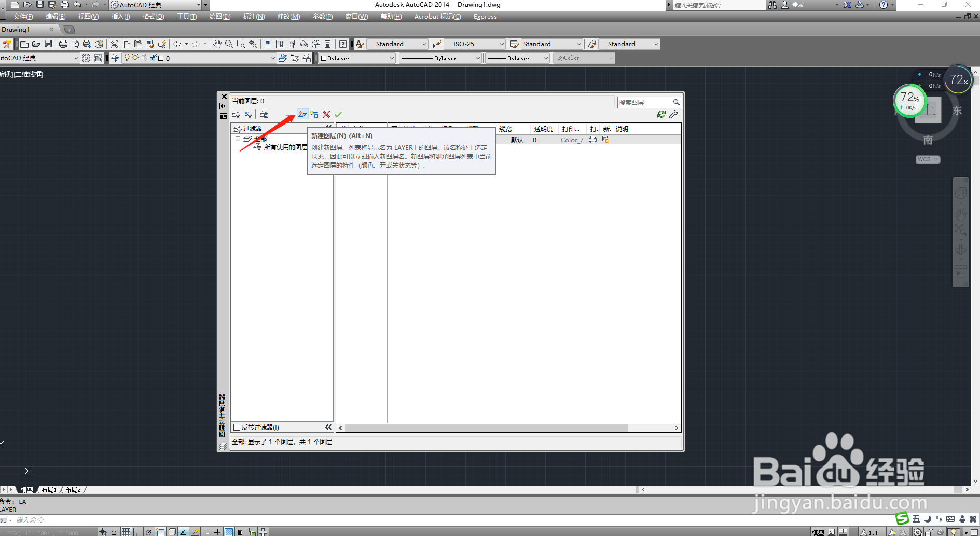Click the Layer Properties Manager toolbar icon
This screenshot has height=536, width=980.
(115, 58)
